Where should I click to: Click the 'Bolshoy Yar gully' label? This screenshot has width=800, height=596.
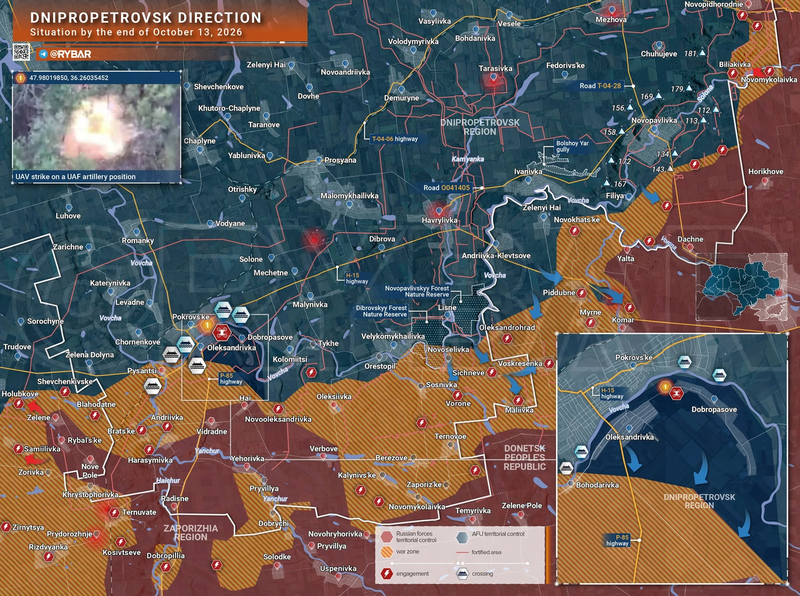coord(572,146)
